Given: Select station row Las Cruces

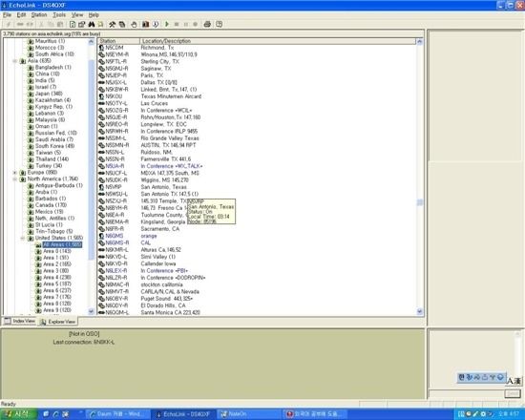Looking at the screenshot, I should (x=257, y=103).
